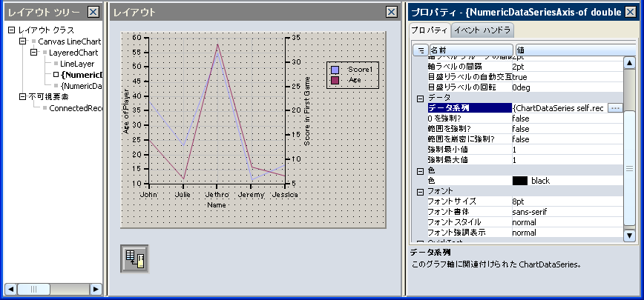
Task: Select the bold {NumericD tree item
Action: pos(82,75)
